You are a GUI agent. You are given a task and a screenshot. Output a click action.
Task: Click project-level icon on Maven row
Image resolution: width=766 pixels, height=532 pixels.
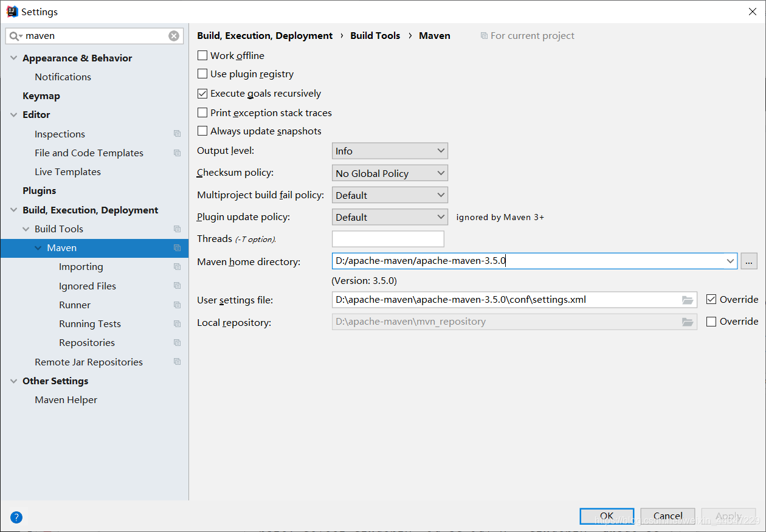(178, 247)
